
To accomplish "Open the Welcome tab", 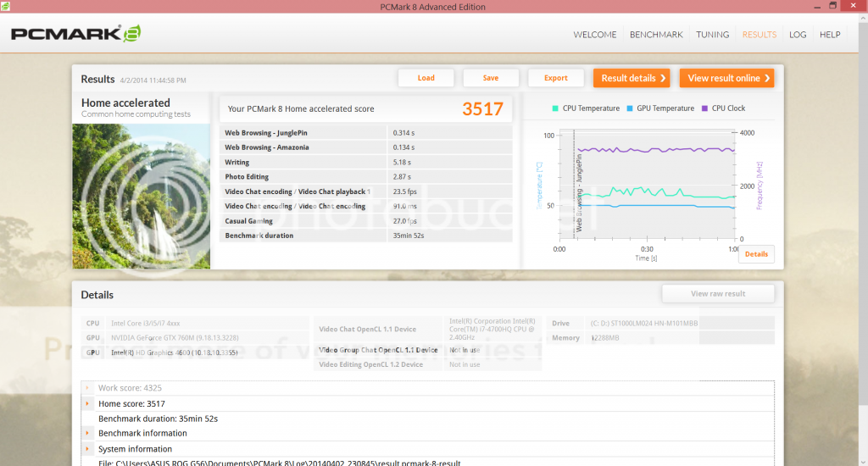I will coord(594,35).
